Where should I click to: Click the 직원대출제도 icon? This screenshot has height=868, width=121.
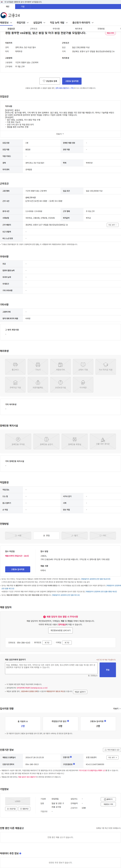(38, 384)
